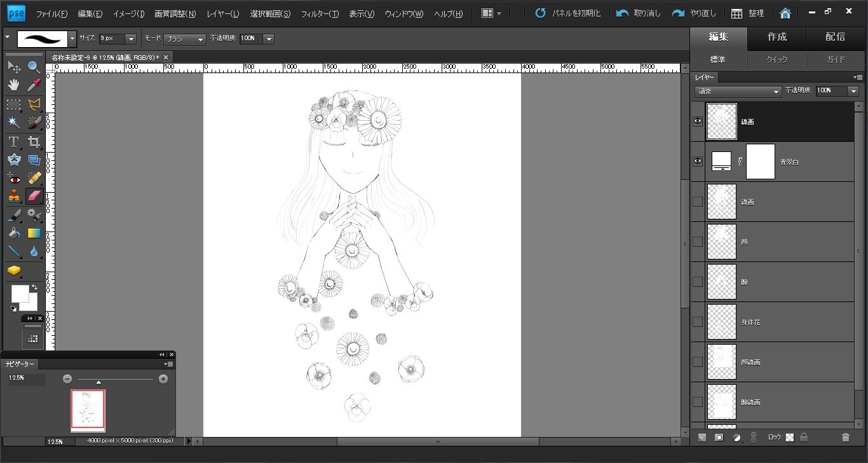Show the 顔 layer via its visibility box

[x=698, y=242]
